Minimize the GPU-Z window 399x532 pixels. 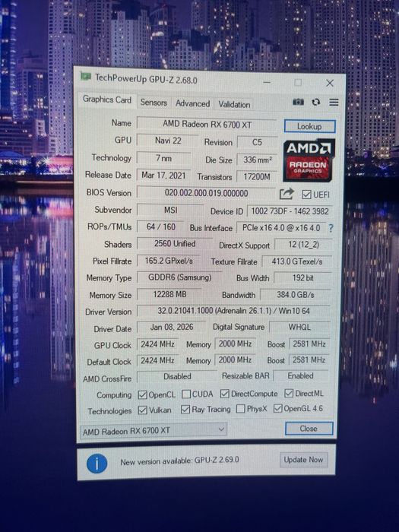point(267,82)
